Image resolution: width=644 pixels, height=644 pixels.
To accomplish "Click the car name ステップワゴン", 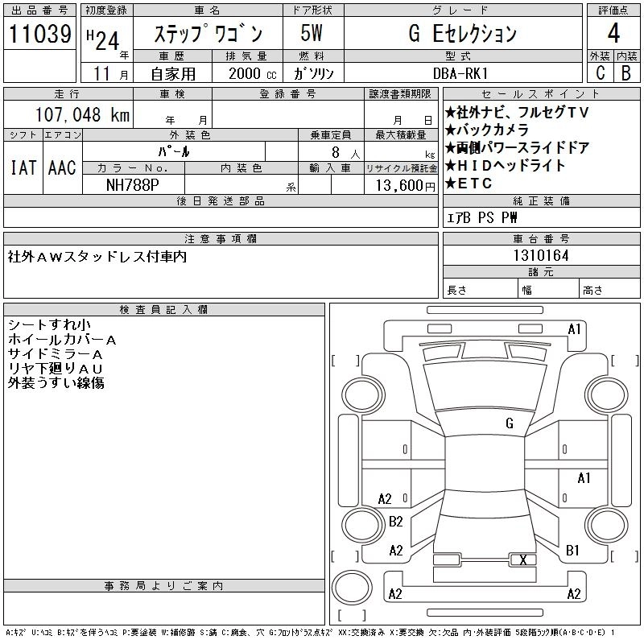I will pos(208,34).
